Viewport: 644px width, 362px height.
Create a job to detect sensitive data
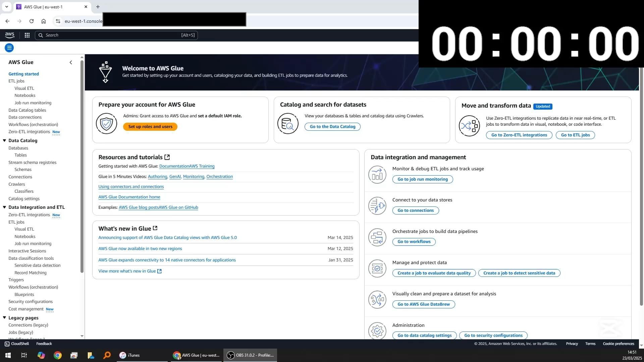(x=519, y=273)
